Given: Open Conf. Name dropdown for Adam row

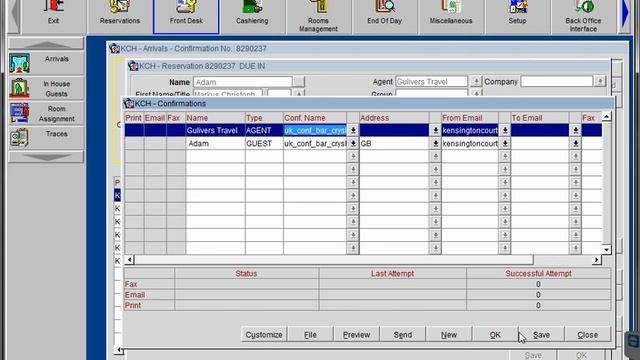Looking at the screenshot, I should click(x=353, y=144).
